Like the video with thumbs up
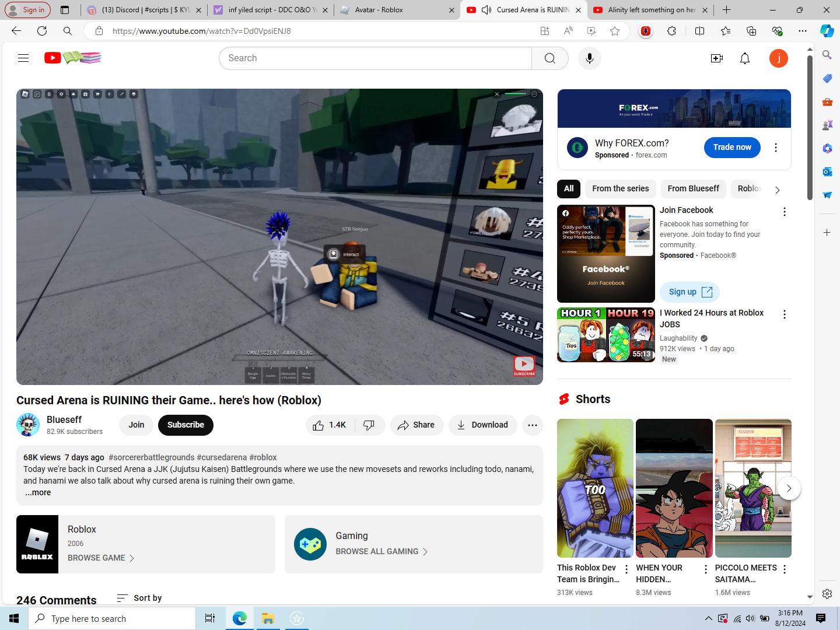840x630 pixels. [x=330, y=425]
